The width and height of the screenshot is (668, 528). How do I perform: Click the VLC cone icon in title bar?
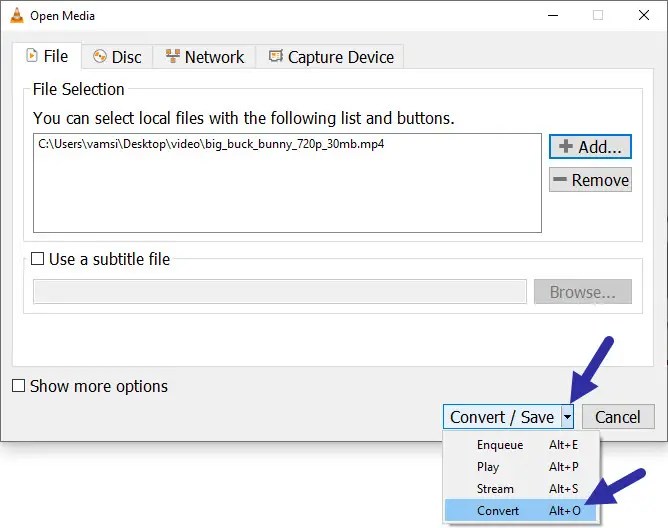[x=17, y=15]
